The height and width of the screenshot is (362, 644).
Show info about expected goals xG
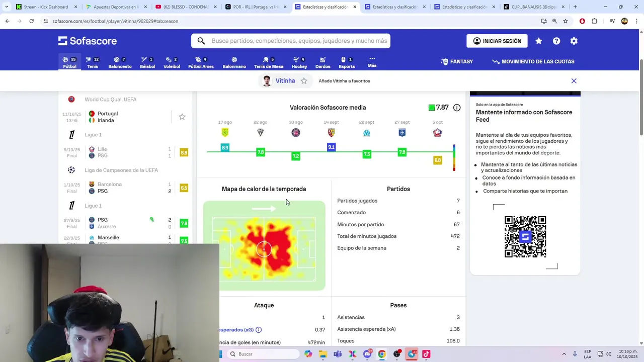[259, 330]
